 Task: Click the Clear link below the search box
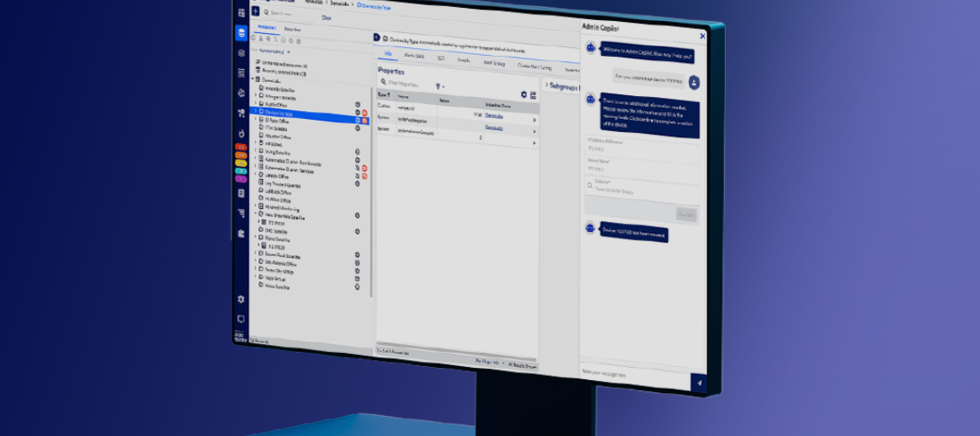click(327, 18)
